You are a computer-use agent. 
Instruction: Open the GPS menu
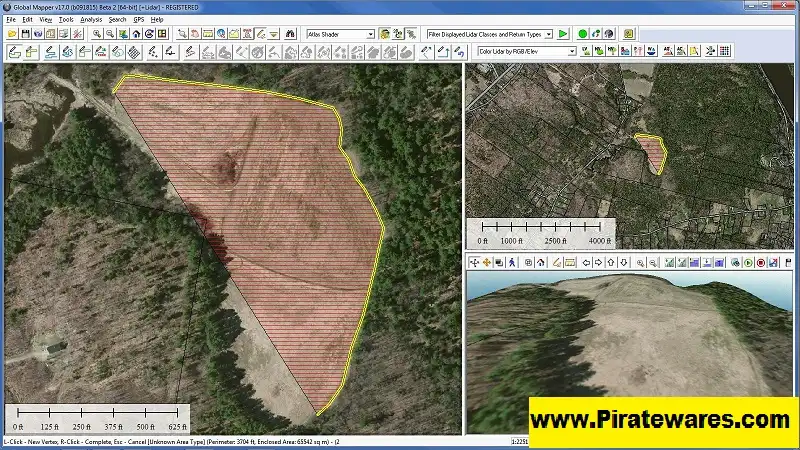(139, 19)
